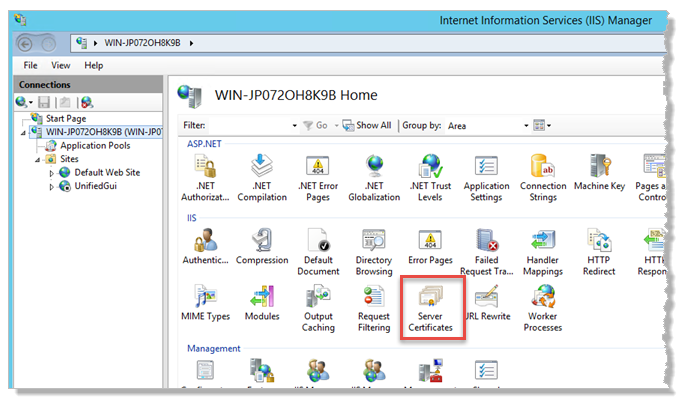Image resolution: width=680 pixels, height=401 pixels.
Task: Click the Back navigation button
Action: [x=25, y=44]
